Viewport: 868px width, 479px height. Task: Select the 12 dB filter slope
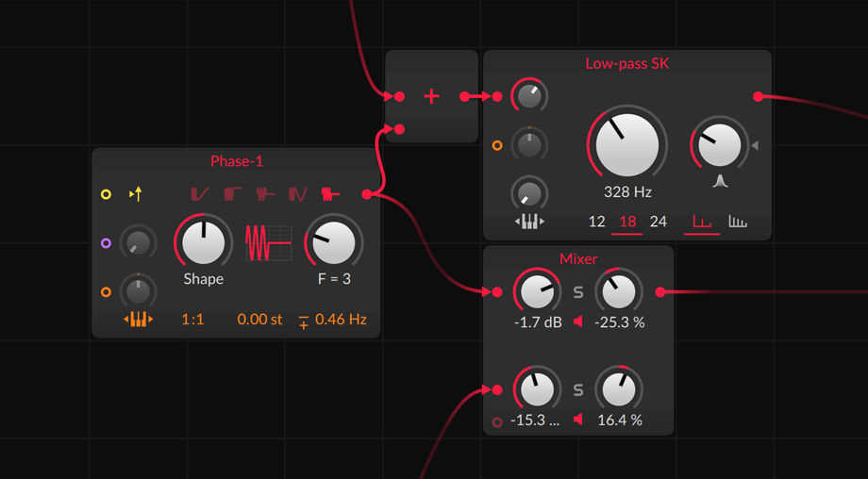pos(596,223)
